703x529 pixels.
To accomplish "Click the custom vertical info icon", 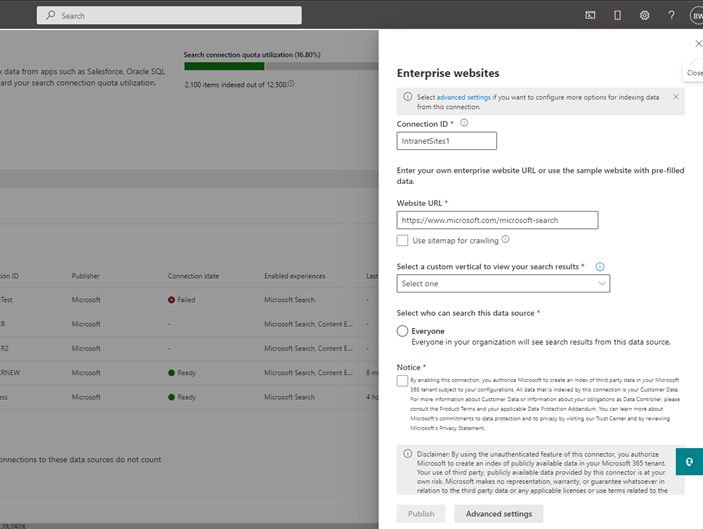I will coord(599,267).
